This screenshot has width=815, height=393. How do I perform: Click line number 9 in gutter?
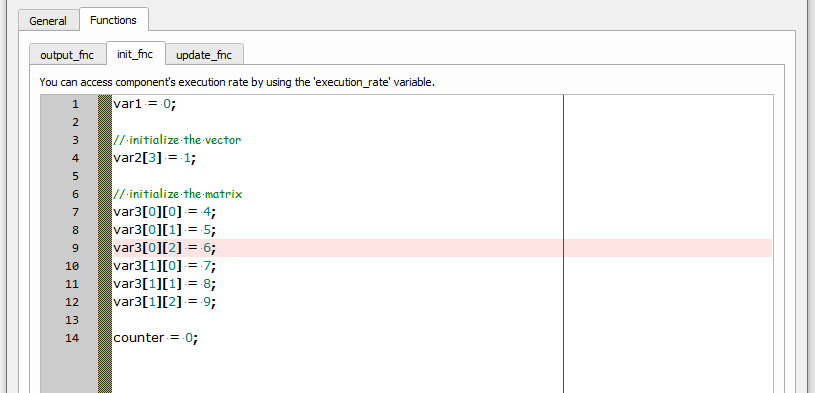(x=75, y=248)
